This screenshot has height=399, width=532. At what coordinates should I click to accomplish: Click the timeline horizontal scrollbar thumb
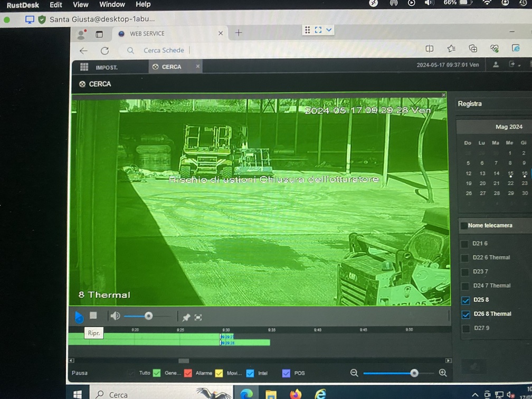[184, 360]
